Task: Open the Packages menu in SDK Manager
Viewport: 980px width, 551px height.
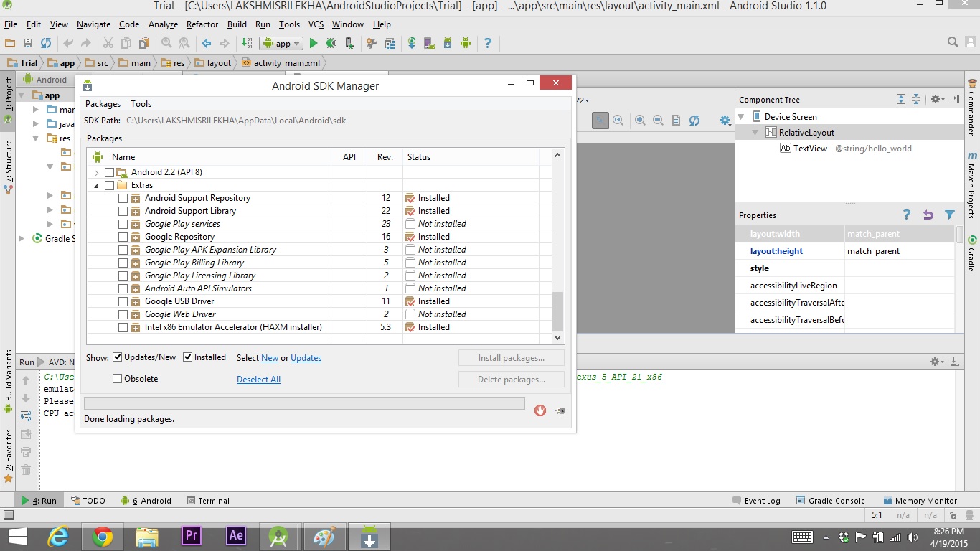Action: click(103, 104)
